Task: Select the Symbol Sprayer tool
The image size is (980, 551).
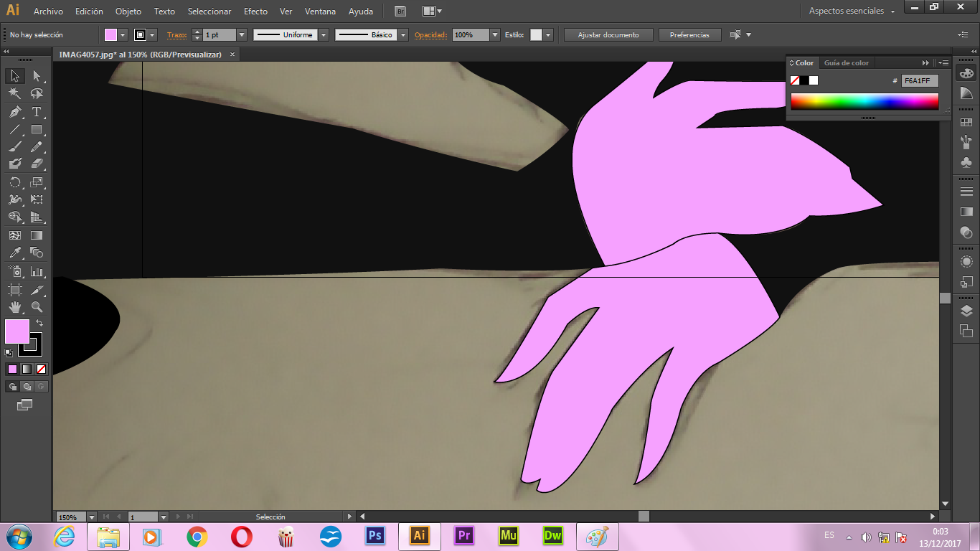Action: point(14,272)
